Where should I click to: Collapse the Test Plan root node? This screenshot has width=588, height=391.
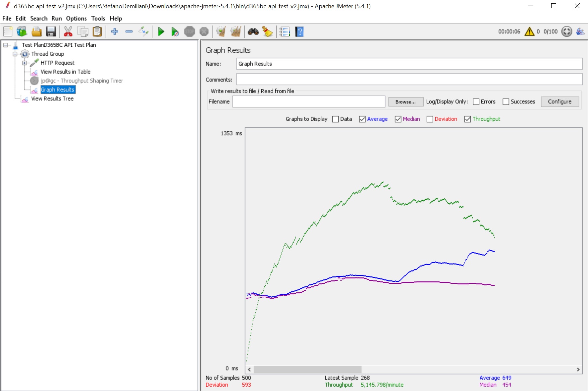tap(6, 45)
